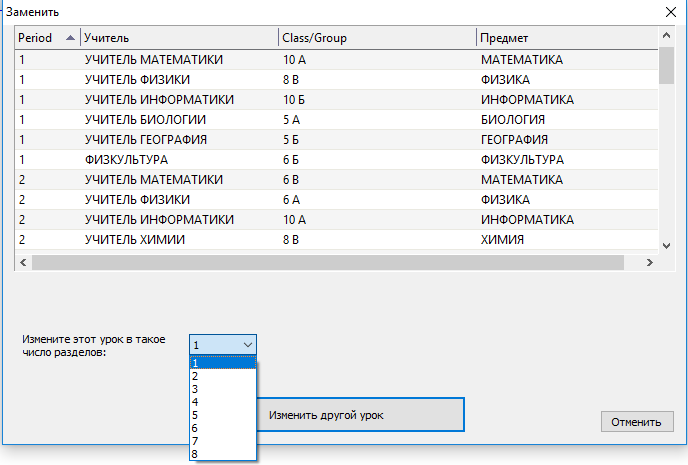Choose option 2 in the dropdown list
688x465 pixels.
click(x=222, y=376)
